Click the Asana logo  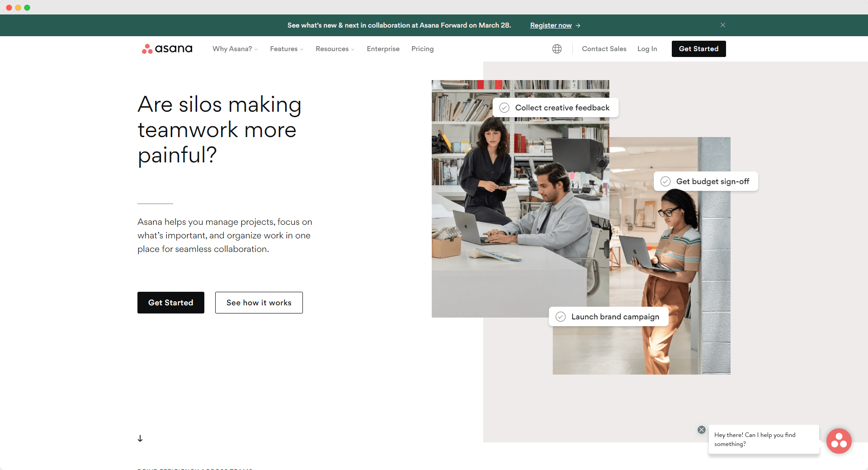167,49
